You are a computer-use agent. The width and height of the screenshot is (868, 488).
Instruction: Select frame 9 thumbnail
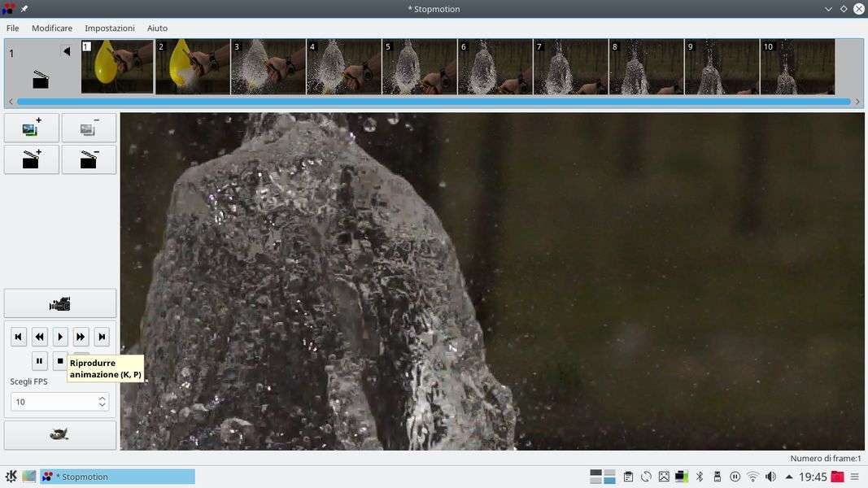(x=722, y=67)
